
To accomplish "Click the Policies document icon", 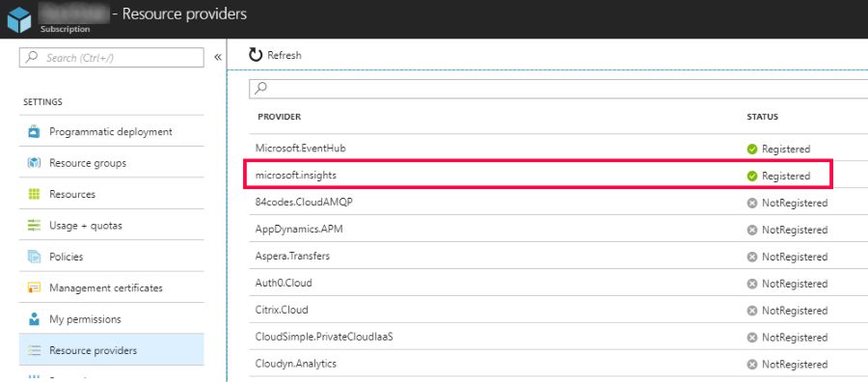I will (35, 257).
